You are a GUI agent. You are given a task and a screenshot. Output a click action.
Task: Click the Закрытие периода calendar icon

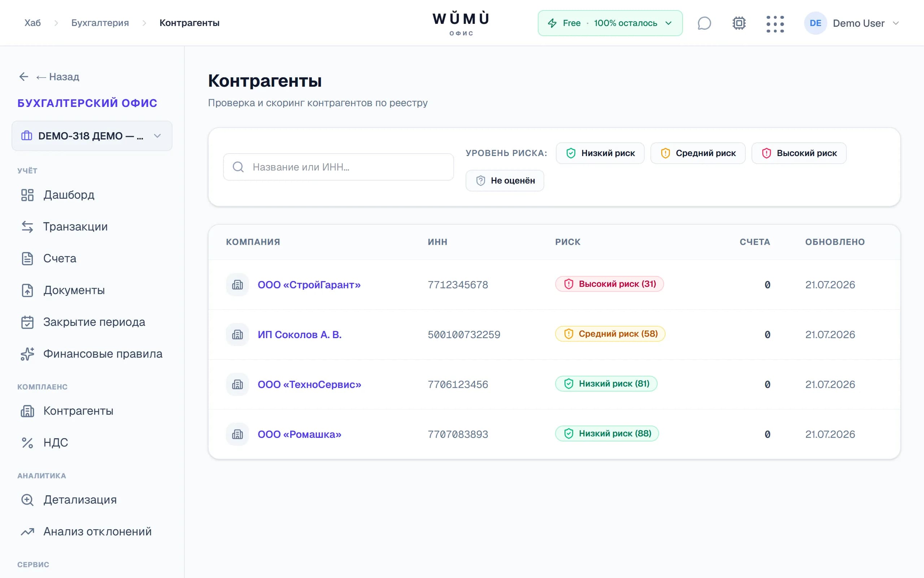click(27, 322)
